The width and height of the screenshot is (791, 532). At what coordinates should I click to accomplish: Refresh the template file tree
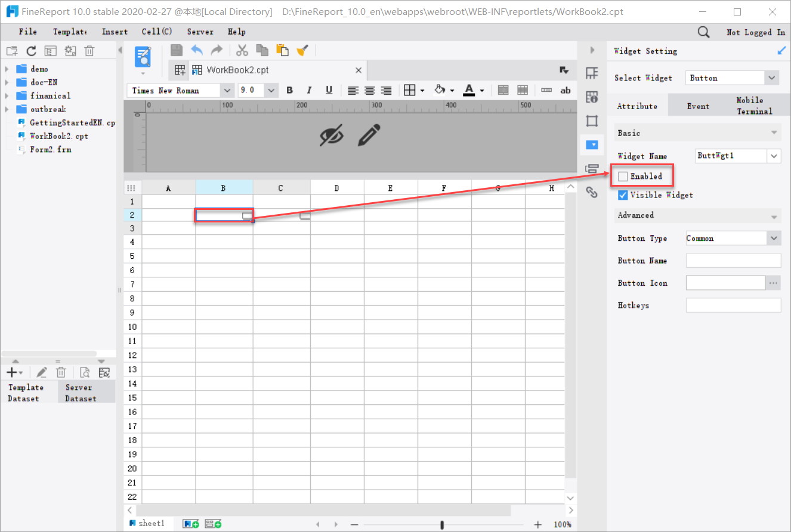31,51
